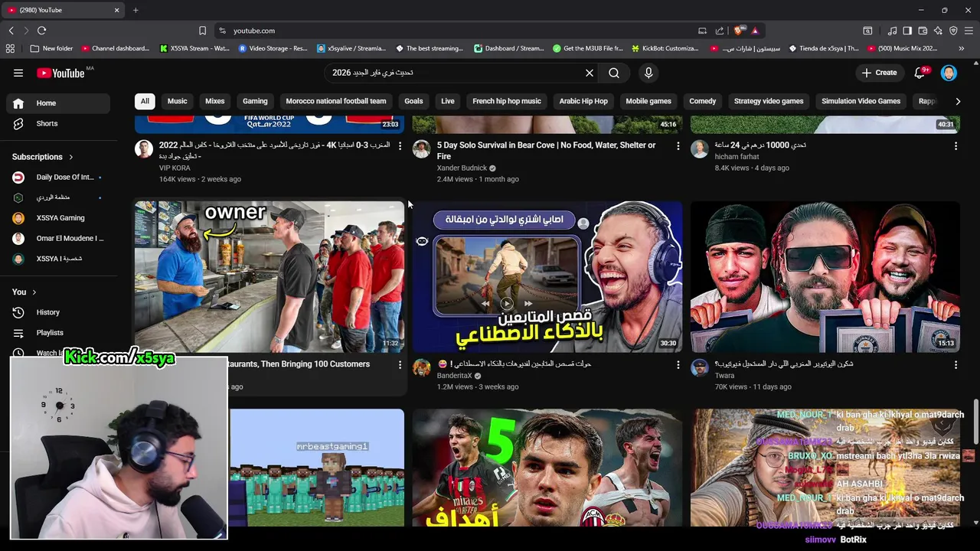This screenshot has height=551, width=980.
Task: Open BanderitaX channel avatar
Action: pyautogui.click(x=422, y=368)
